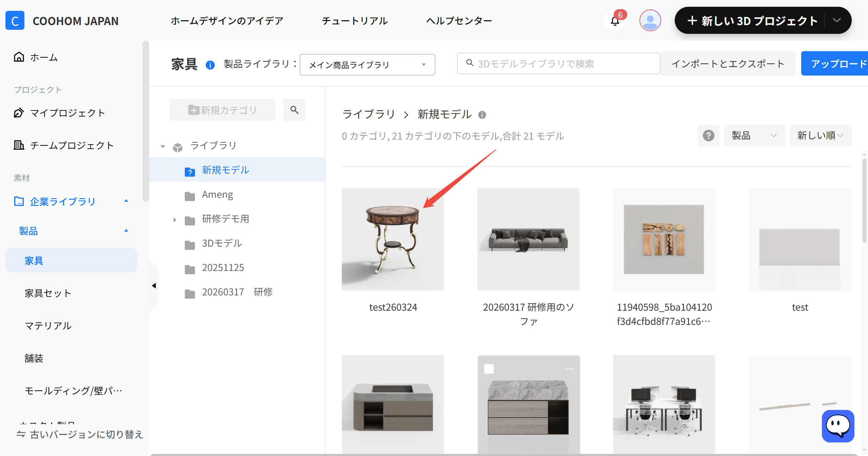This screenshot has height=456, width=868.
Task: Click the 20251125 folder icon
Action: point(190,269)
